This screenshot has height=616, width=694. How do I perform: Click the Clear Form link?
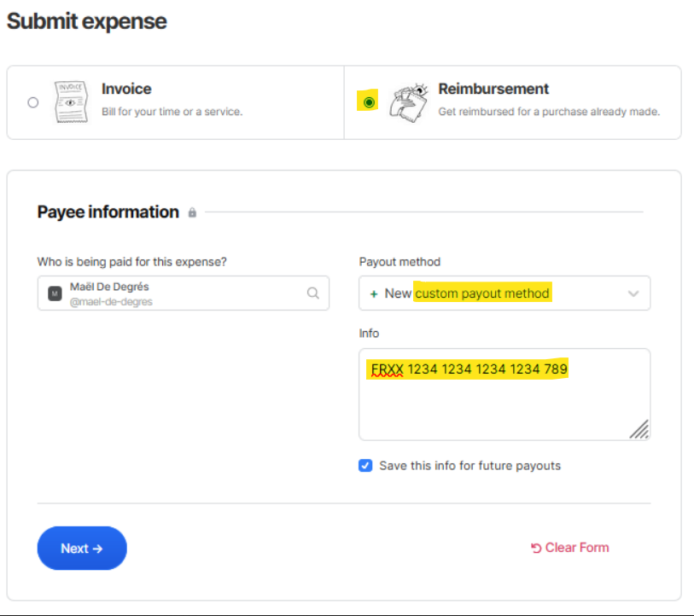576,548
